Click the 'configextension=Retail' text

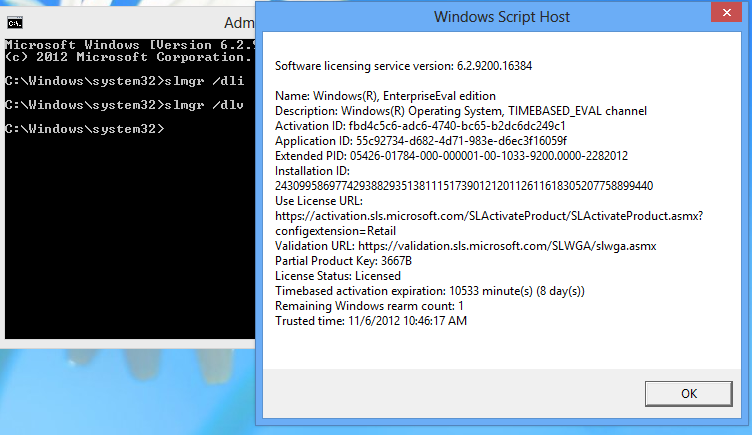pyautogui.click(x=335, y=231)
